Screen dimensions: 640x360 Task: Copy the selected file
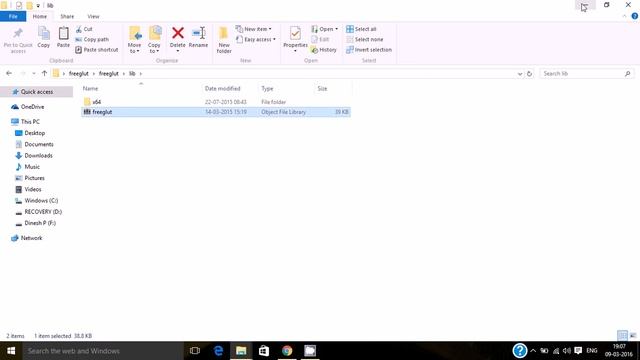click(x=44, y=38)
